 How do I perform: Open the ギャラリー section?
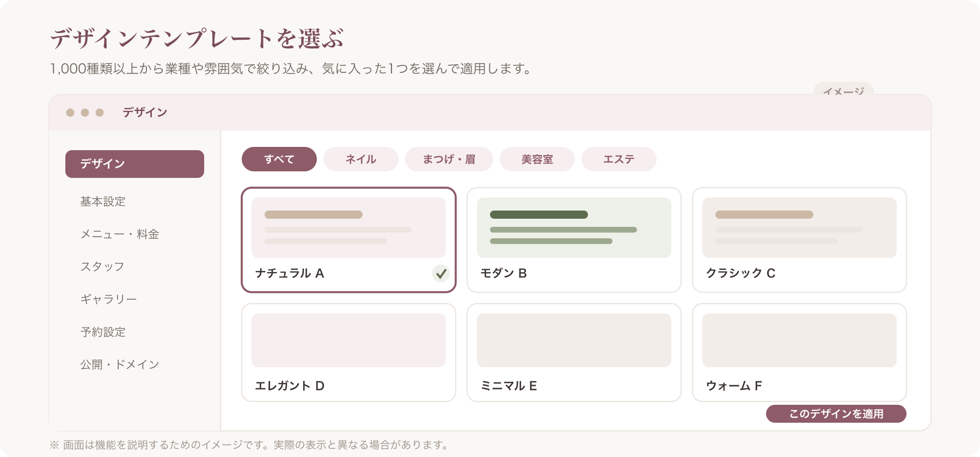pos(108,300)
